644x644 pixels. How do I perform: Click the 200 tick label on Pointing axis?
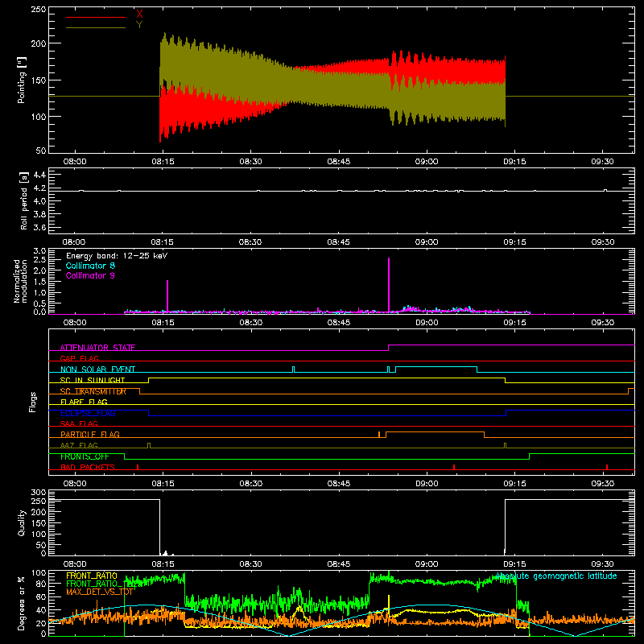pos(39,43)
